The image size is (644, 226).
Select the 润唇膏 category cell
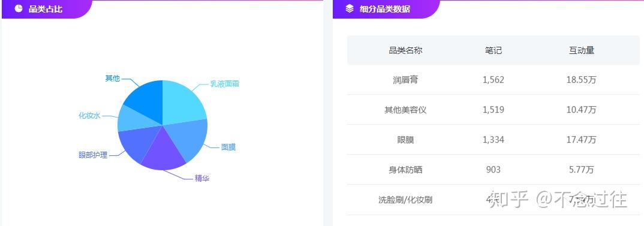[x=405, y=80]
